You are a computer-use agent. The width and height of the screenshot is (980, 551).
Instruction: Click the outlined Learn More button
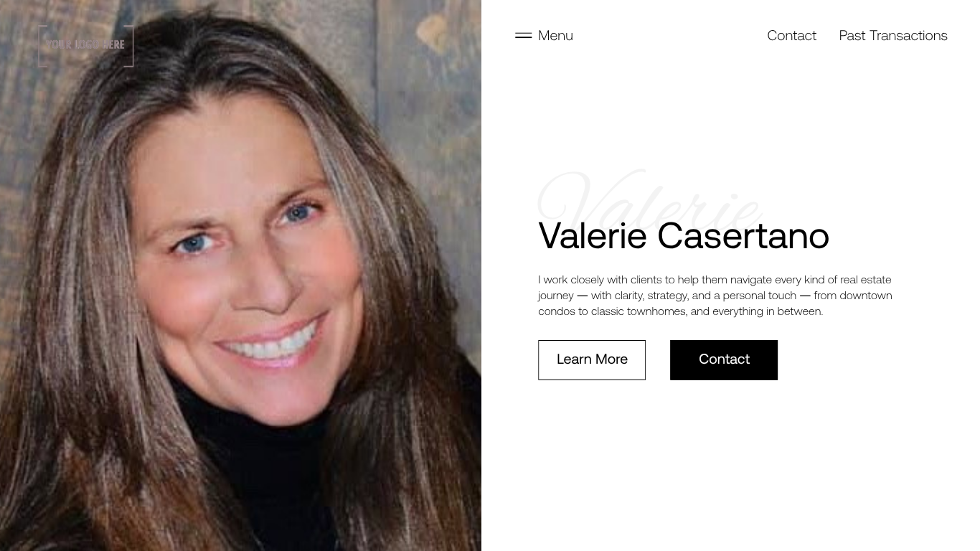(x=592, y=360)
